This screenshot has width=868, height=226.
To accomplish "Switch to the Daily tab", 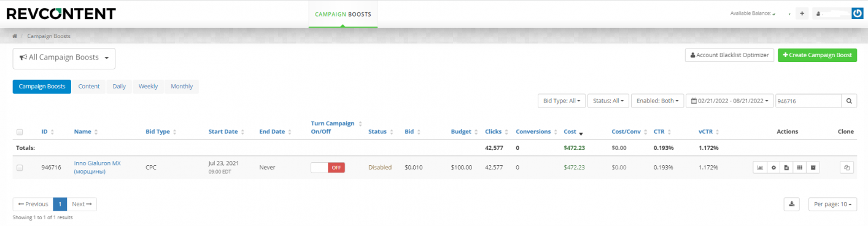I will point(119,87).
